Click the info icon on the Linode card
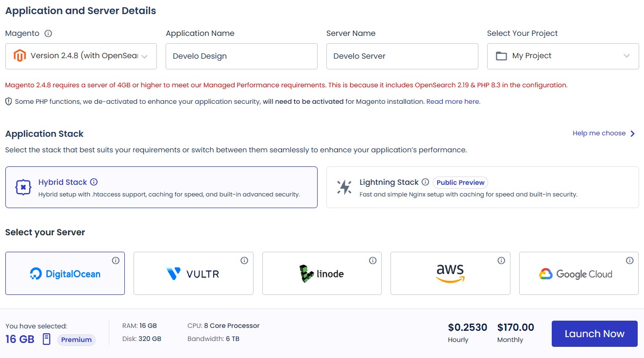The image size is (644, 358). pyautogui.click(x=373, y=260)
